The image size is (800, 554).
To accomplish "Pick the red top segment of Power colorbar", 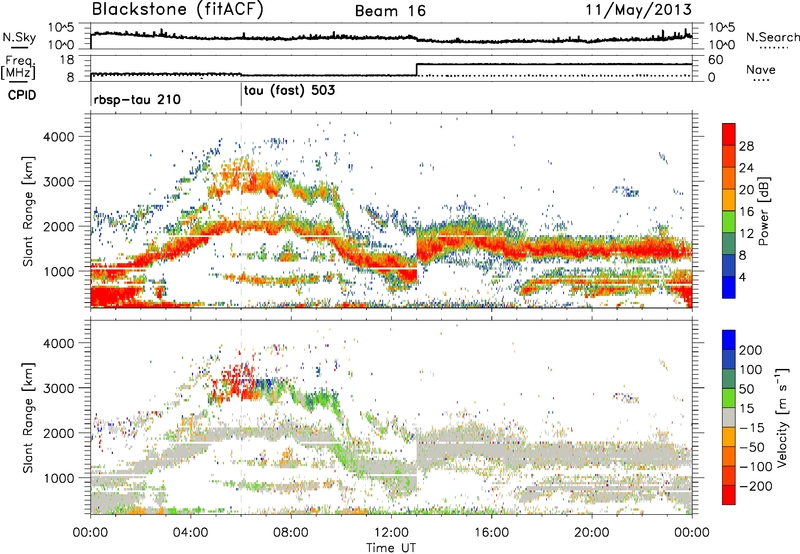I will coord(729,134).
